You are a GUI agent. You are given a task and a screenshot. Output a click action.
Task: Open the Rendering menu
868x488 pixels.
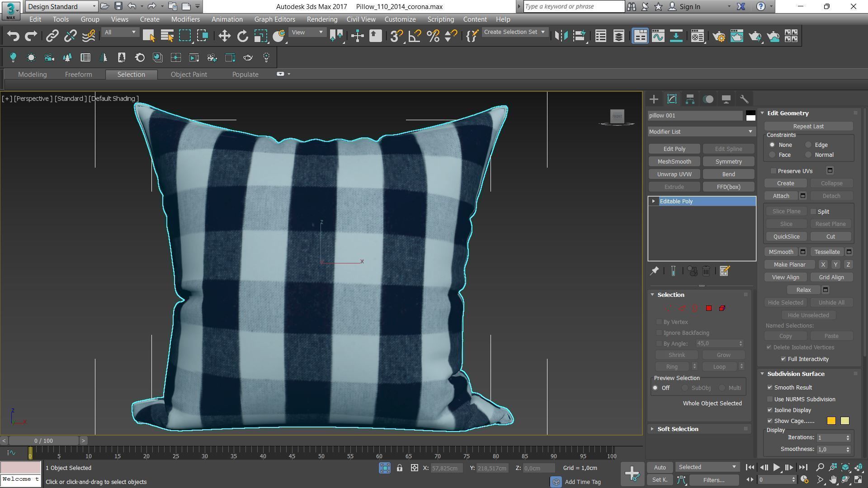(322, 19)
